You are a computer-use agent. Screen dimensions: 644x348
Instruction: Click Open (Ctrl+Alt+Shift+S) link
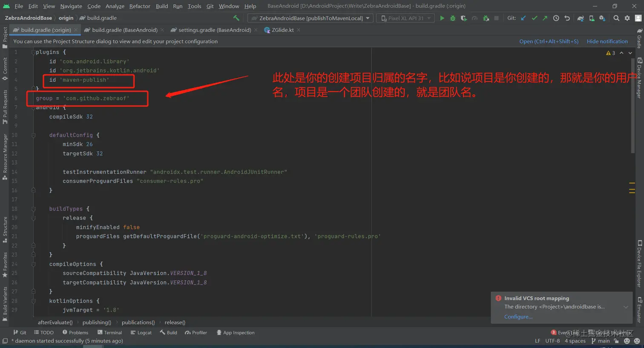point(549,41)
